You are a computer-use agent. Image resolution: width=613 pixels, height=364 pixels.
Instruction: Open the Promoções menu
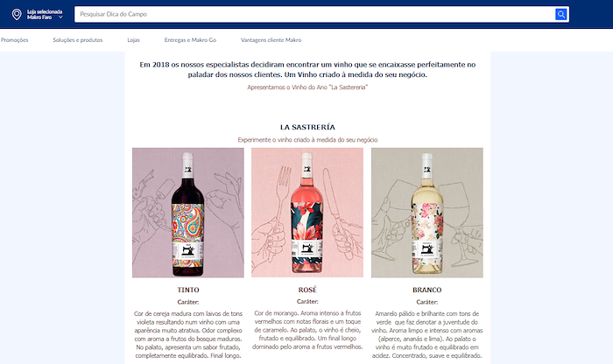[15, 40]
